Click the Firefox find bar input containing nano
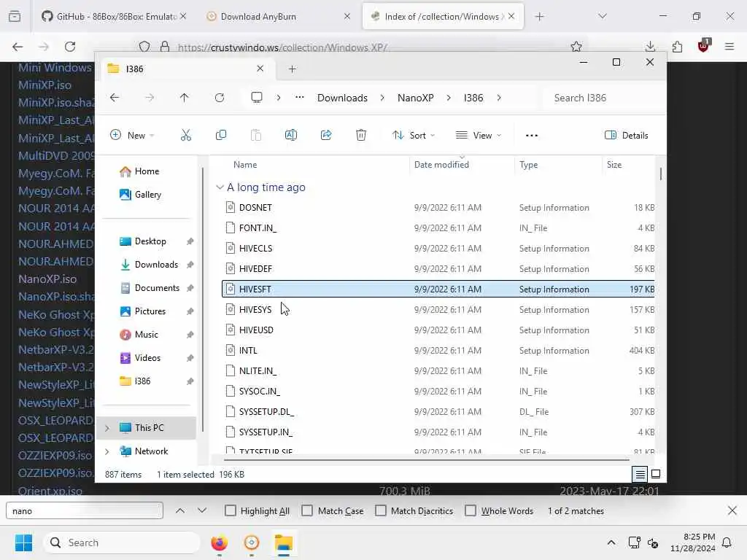 [x=85, y=511]
